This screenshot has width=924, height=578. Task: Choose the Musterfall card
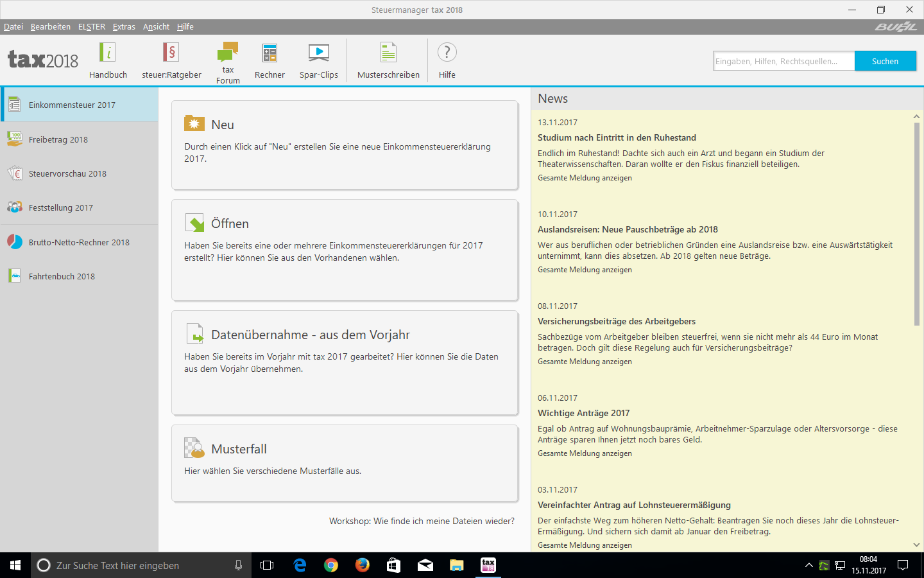(x=345, y=463)
